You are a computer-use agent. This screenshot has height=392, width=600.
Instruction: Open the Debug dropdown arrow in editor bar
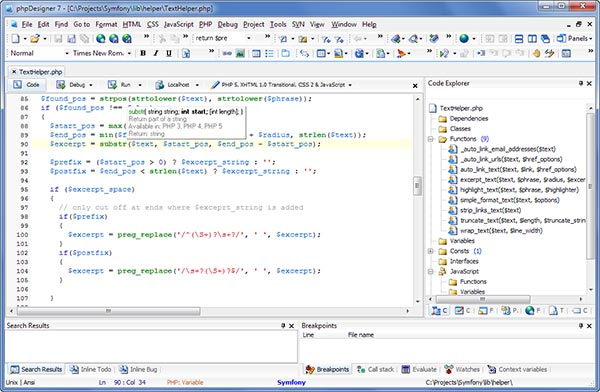(x=91, y=85)
